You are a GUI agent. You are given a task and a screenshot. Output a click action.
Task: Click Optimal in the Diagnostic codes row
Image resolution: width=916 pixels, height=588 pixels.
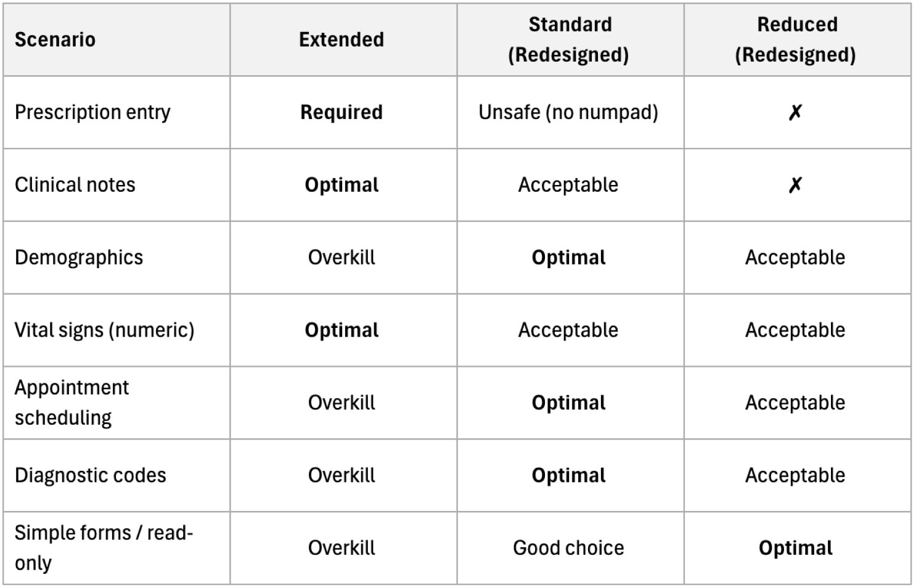tap(568, 475)
